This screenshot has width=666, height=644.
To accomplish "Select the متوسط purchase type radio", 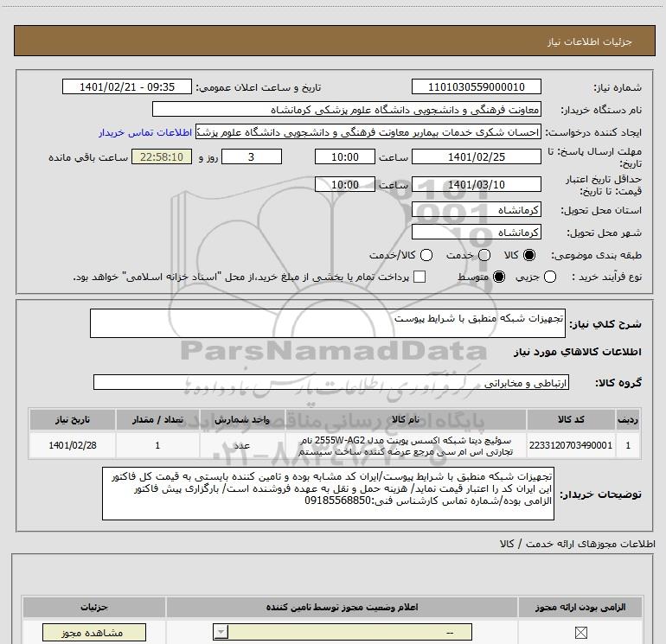I will click(x=499, y=277).
